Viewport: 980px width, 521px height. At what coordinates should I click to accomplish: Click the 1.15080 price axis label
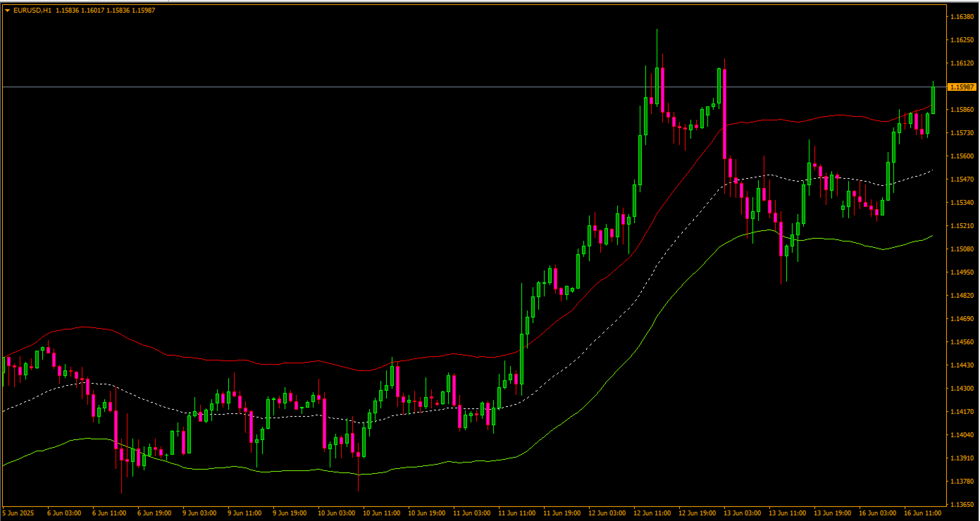point(962,249)
